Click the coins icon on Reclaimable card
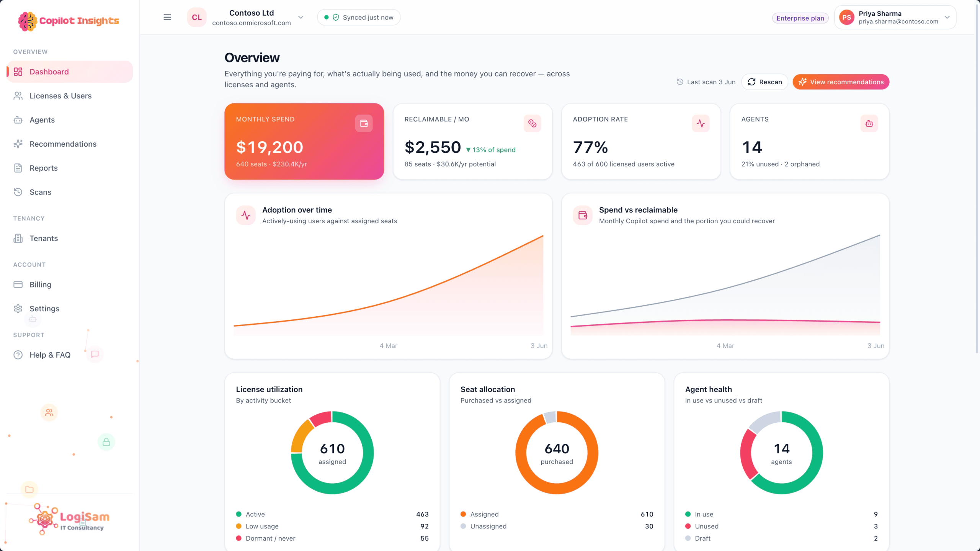The image size is (980, 551). (x=532, y=123)
